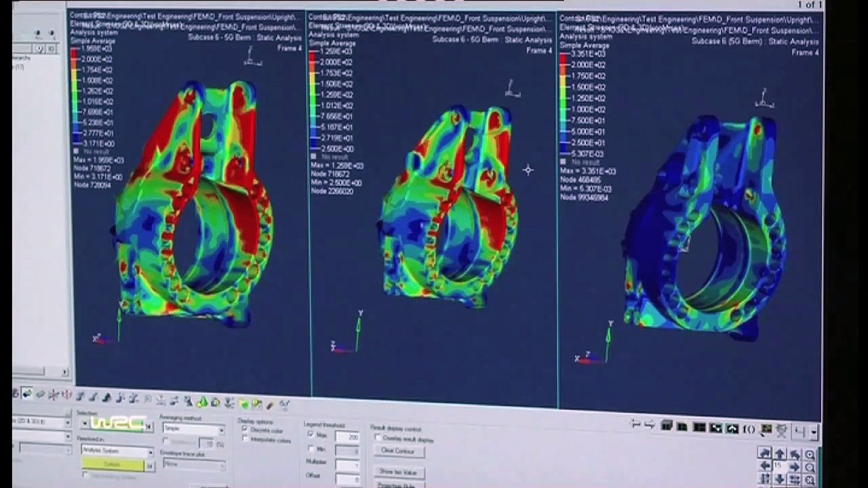
Task: Go to next page with right arrow
Action: 650,424
